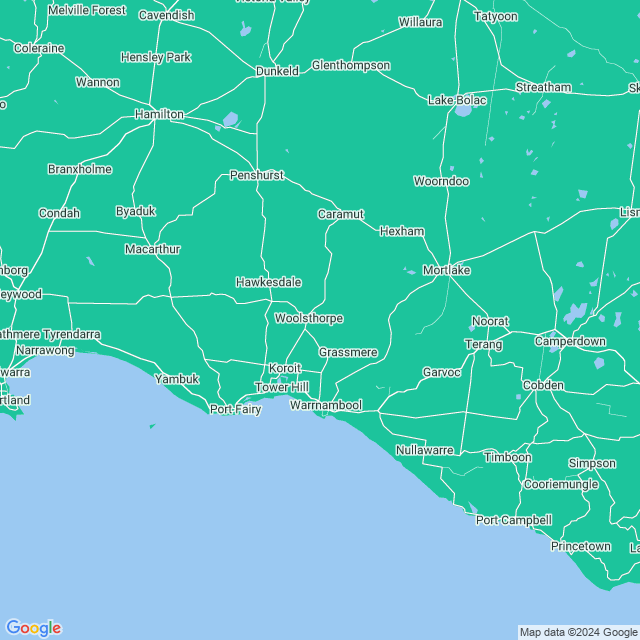This screenshot has width=640, height=640.
Task: Select the Dunkeld map label
Action: coord(278,71)
